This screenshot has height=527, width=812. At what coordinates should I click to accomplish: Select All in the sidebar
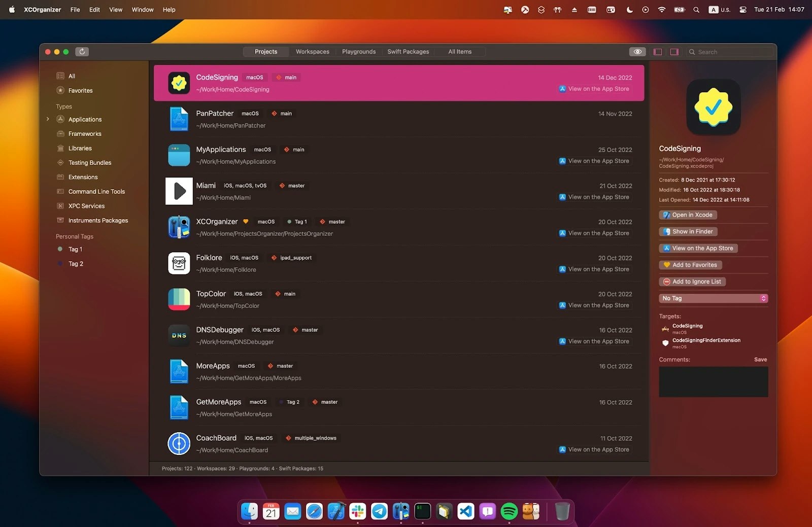tap(72, 76)
